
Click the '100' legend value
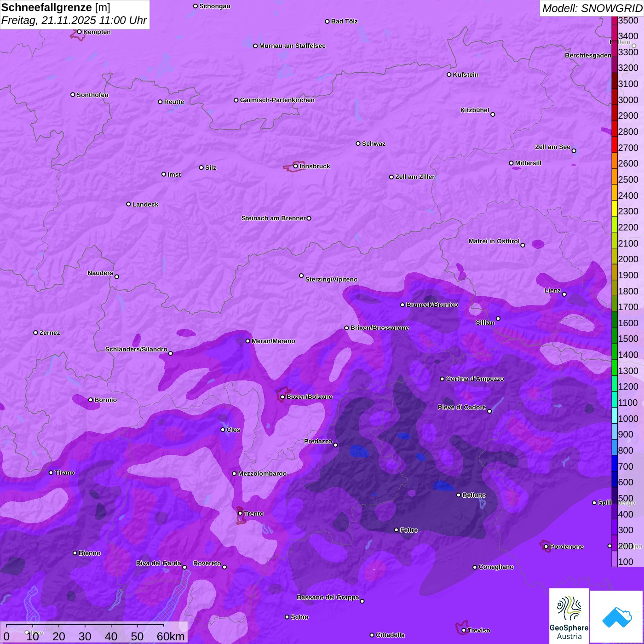[626, 562]
